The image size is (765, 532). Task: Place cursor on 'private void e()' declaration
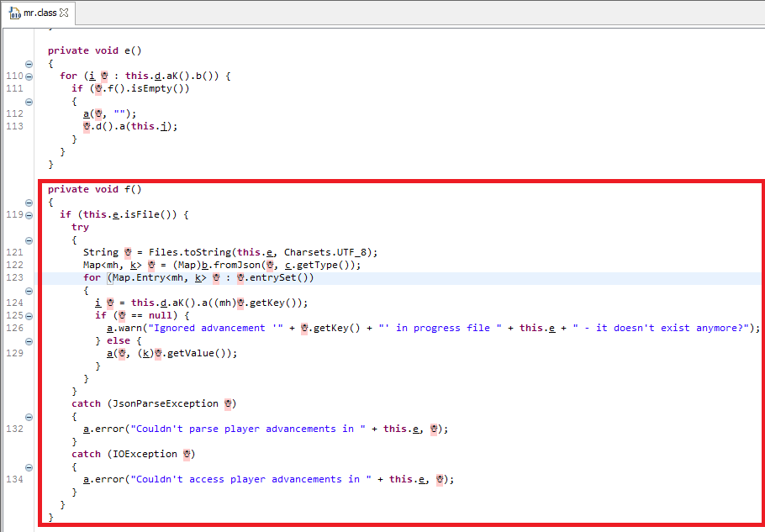95,50
